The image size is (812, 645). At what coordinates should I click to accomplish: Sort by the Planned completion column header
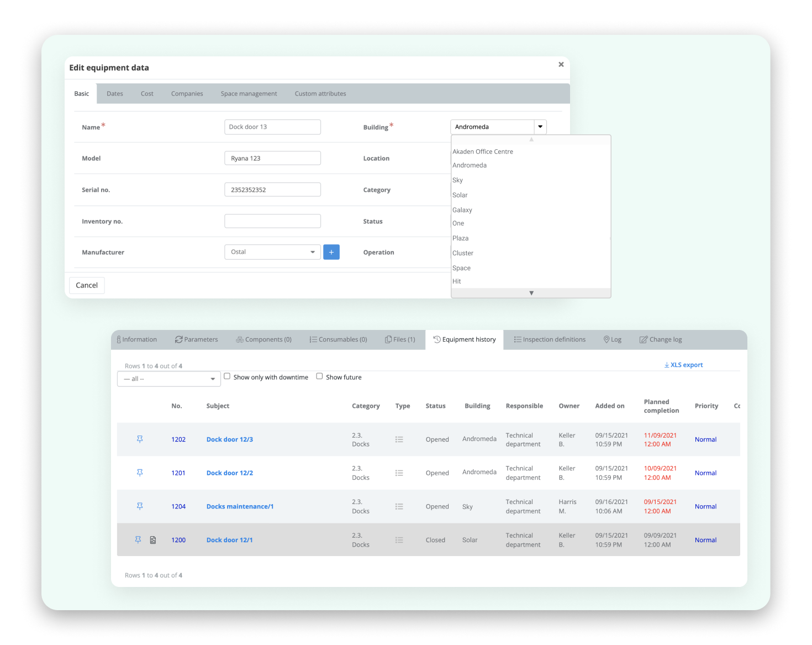pos(662,406)
